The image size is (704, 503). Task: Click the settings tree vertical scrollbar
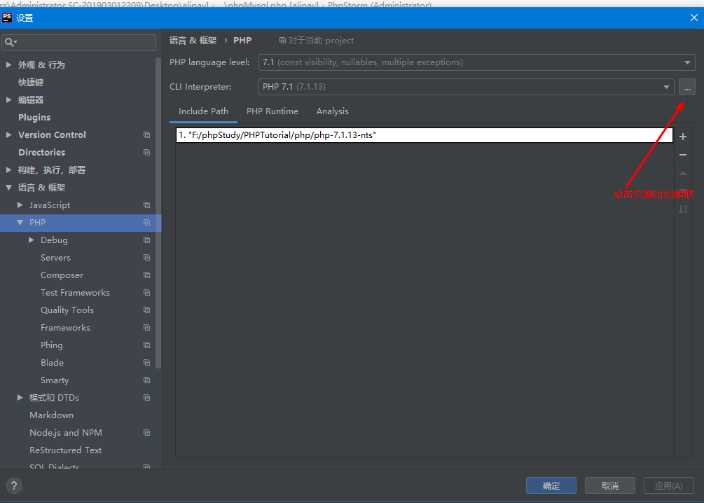(158, 213)
